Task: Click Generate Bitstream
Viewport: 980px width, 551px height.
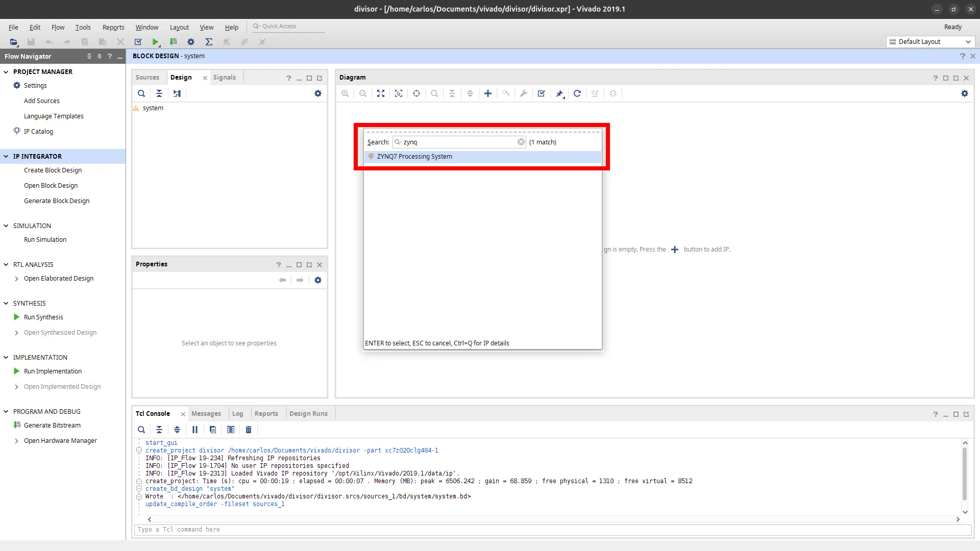Action: coord(52,425)
